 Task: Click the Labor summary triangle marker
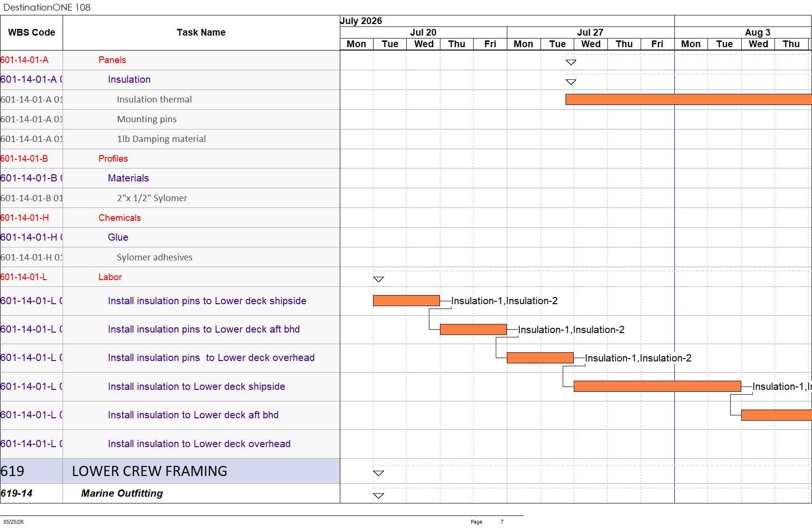point(379,279)
